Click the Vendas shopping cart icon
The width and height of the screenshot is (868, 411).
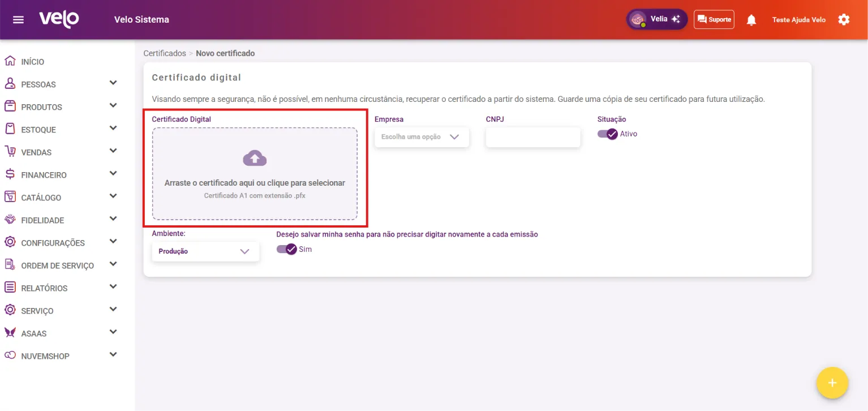point(10,152)
